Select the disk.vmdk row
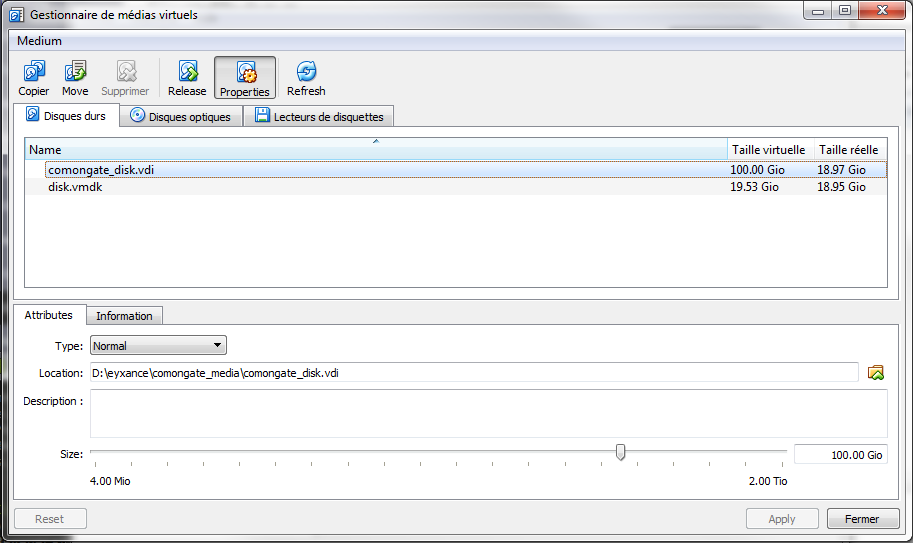 click(x=456, y=187)
